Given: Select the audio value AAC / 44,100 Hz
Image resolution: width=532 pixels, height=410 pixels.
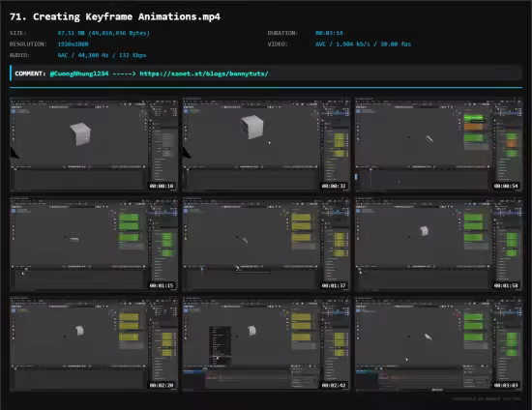Looking at the screenshot, I should pos(102,55).
